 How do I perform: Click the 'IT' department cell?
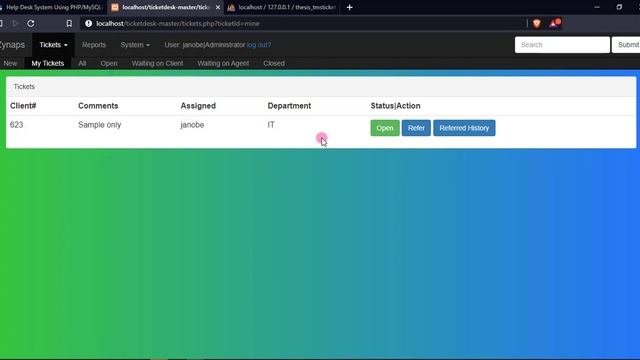click(271, 125)
